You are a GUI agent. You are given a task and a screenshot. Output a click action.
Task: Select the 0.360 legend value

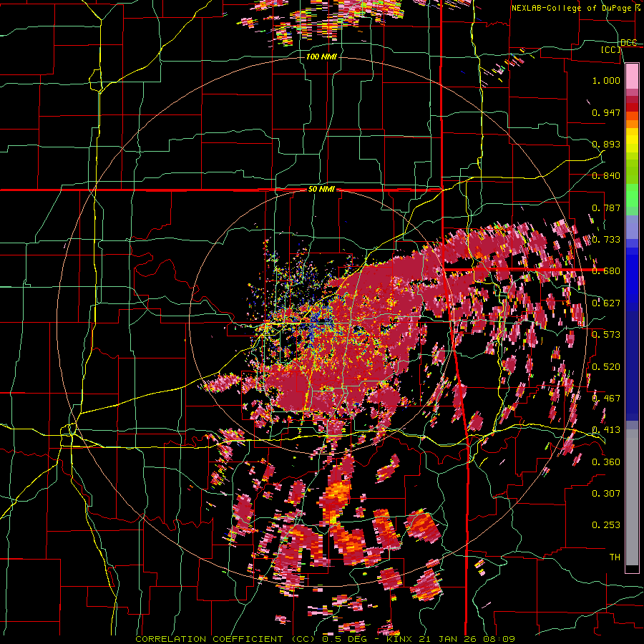click(x=606, y=462)
